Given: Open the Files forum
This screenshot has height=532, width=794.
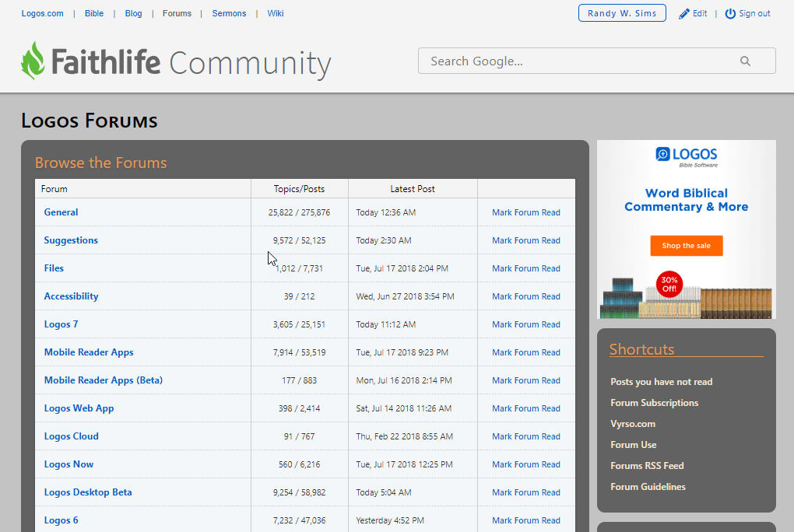Looking at the screenshot, I should (x=54, y=268).
